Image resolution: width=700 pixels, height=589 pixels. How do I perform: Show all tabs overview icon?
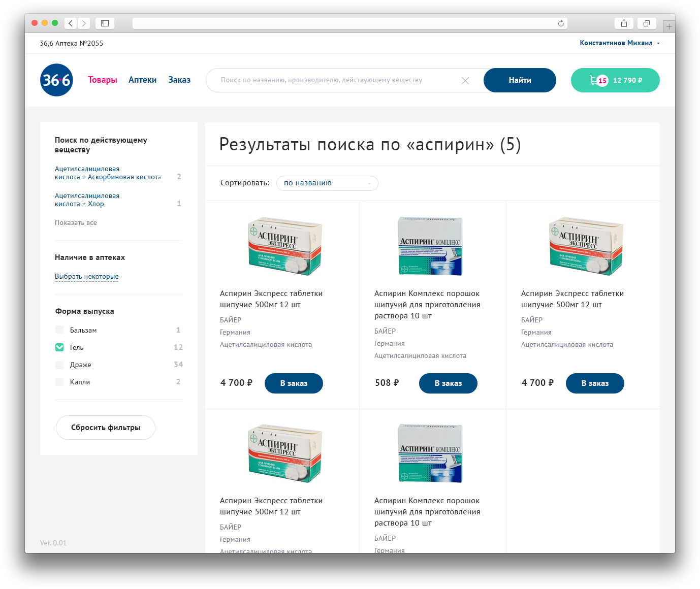[647, 23]
